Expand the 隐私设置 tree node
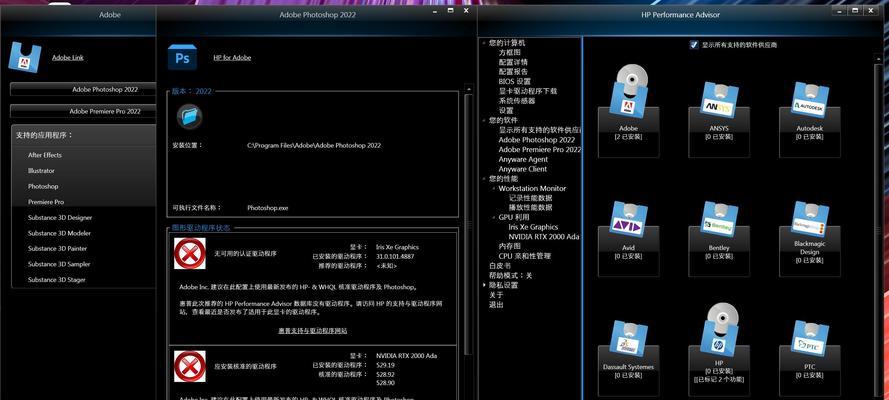889x400 pixels. pos(484,286)
